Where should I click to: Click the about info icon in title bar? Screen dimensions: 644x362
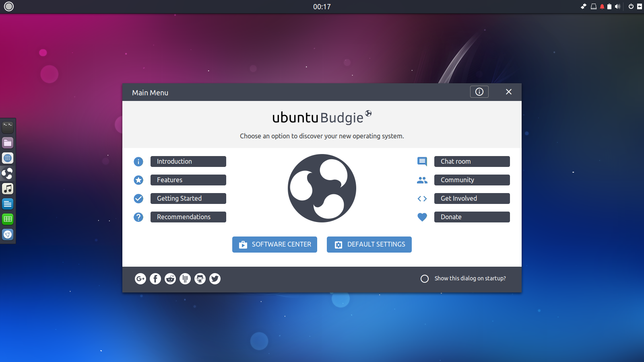point(479,92)
